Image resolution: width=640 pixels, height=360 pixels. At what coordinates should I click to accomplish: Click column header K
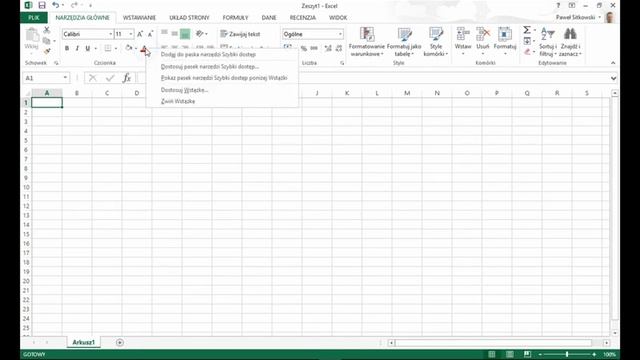point(347,93)
